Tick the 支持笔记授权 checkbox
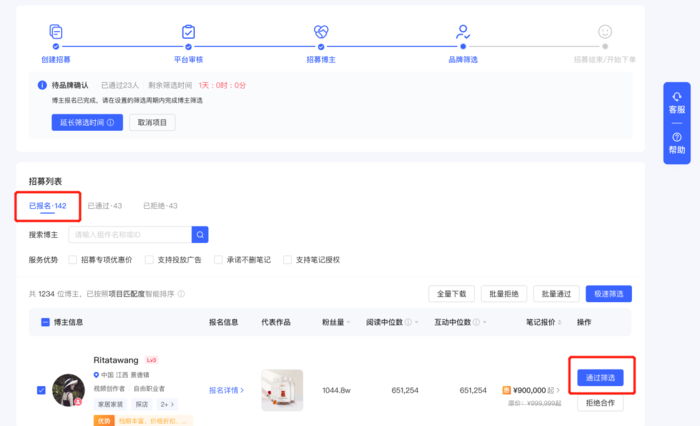Image resolution: width=700 pixels, height=426 pixels. click(288, 260)
